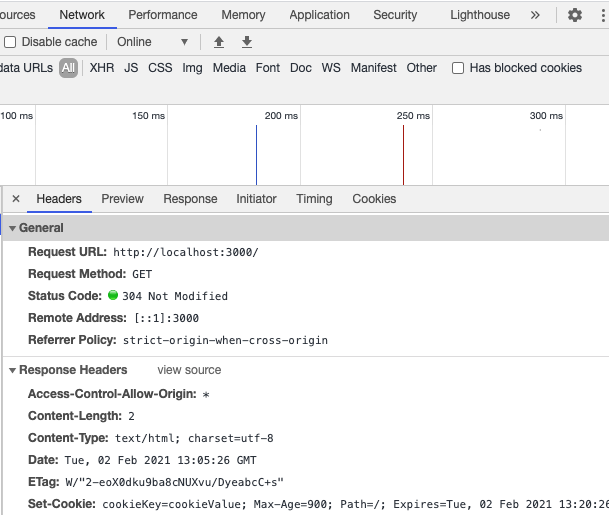This screenshot has width=609, height=515.
Task: Click the 300 ms timeline label
Action: click(546, 116)
